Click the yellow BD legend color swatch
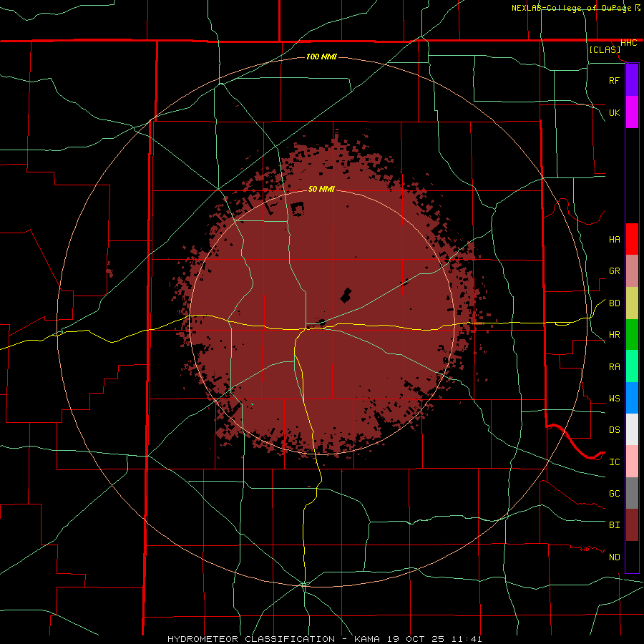This screenshot has height=644, width=644. (x=632, y=303)
